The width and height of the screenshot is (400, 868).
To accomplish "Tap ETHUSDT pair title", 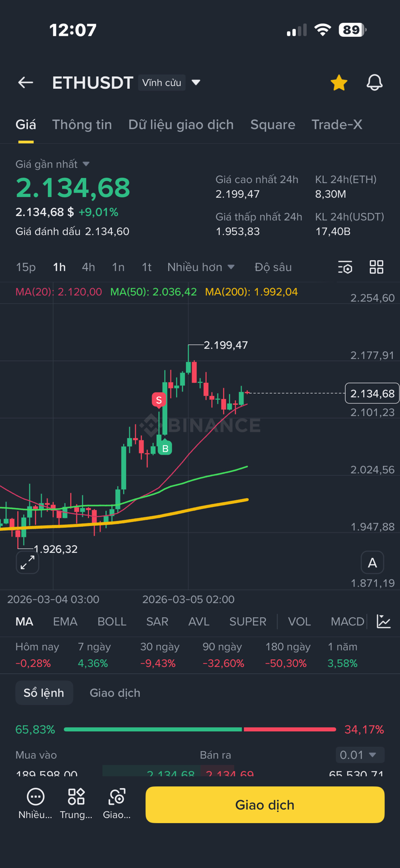I will pos(93,83).
